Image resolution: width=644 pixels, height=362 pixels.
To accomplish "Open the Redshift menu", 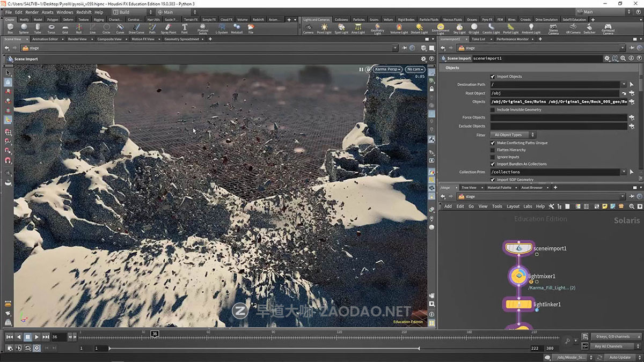I will click(x=84, y=12).
